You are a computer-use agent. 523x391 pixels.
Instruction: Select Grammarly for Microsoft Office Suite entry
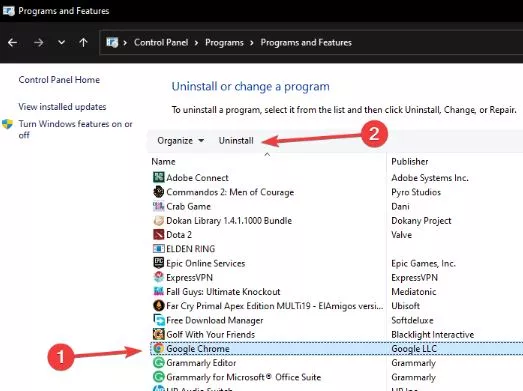(243, 377)
